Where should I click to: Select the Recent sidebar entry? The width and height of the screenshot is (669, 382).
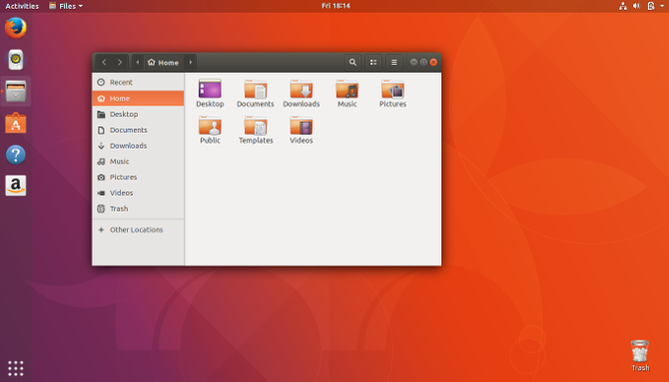coord(138,82)
